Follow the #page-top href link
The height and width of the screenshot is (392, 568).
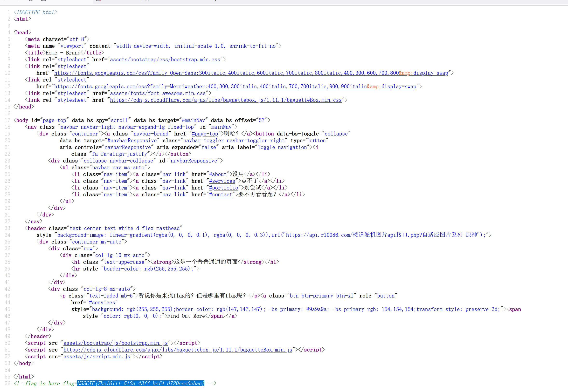point(205,134)
